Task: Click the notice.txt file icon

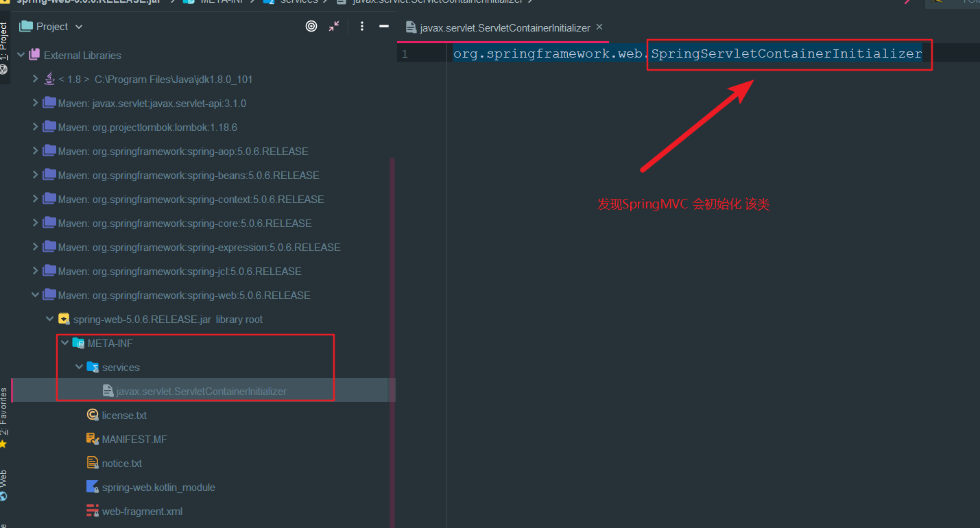Action: [93, 463]
